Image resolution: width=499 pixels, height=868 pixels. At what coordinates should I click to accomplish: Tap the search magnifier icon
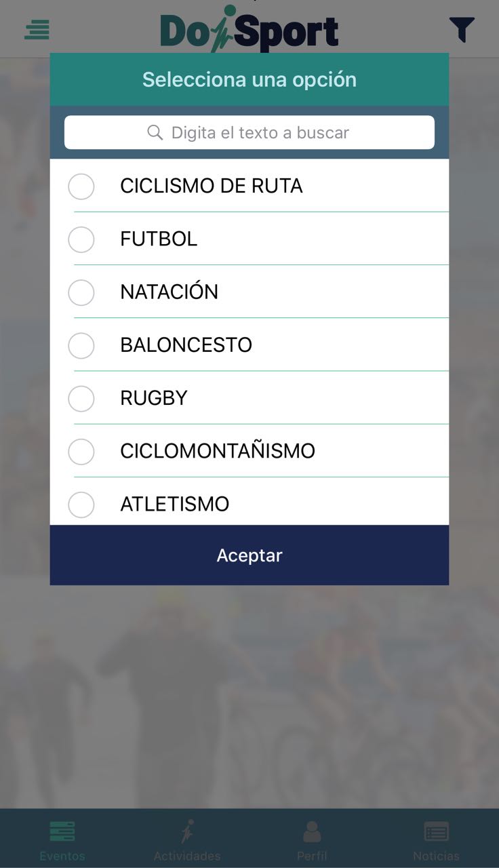pyautogui.click(x=155, y=132)
